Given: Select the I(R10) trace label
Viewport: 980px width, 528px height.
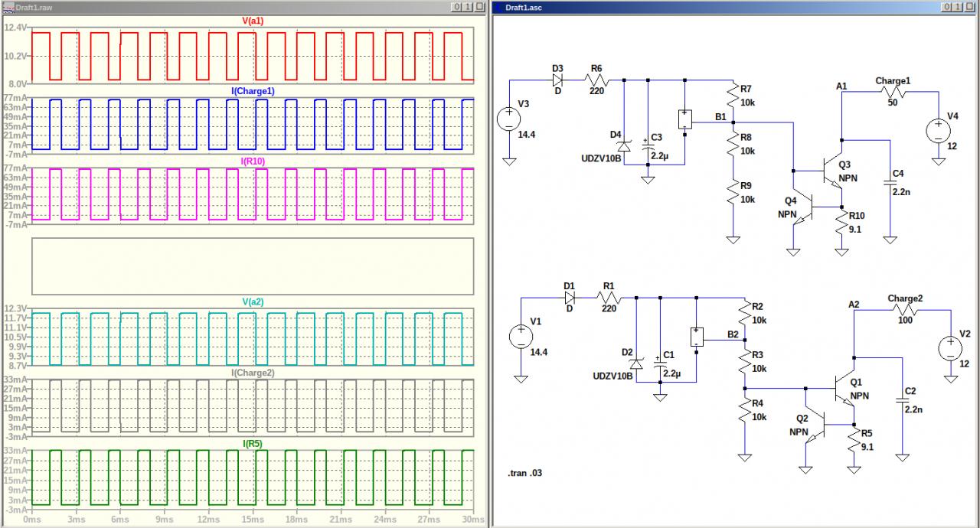Looking at the screenshot, I should 253,161.
